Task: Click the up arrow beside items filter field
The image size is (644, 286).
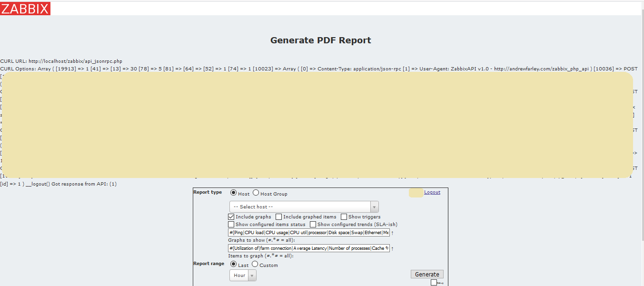Action: pos(393,247)
